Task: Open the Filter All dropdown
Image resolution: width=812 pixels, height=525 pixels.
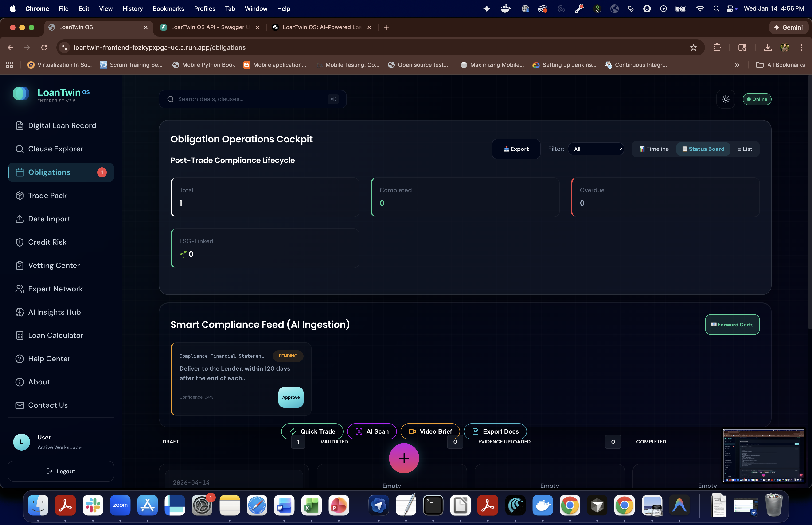Action: pos(596,149)
